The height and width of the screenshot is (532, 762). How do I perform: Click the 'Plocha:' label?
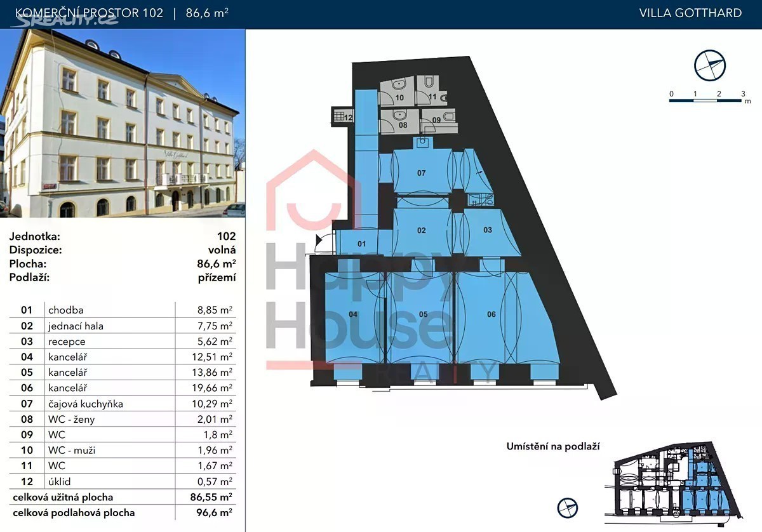pos(28,264)
